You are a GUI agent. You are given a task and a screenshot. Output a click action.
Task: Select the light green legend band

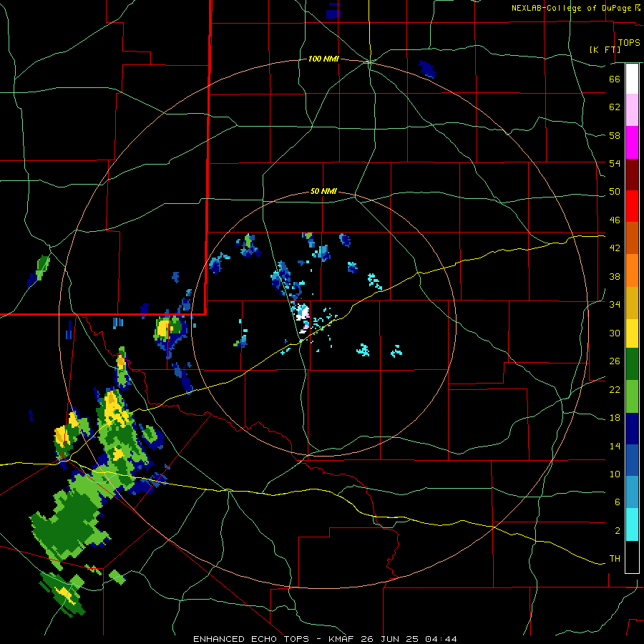[x=632, y=396]
